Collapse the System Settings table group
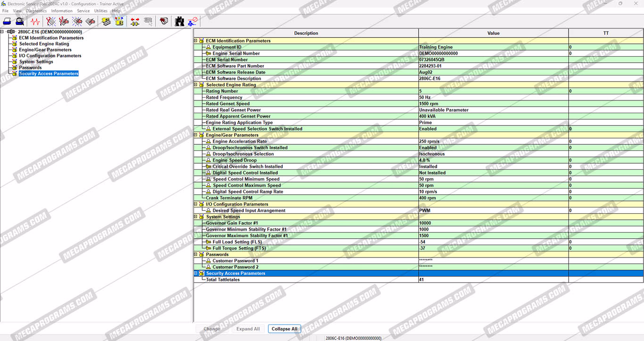Viewport: 644px width, 341px height. click(196, 217)
